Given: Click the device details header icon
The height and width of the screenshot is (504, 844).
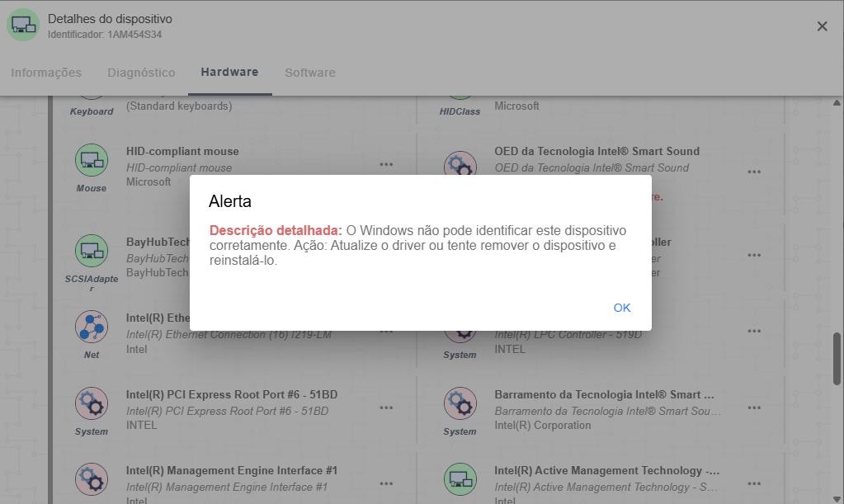Looking at the screenshot, I should tap(23, 26).
